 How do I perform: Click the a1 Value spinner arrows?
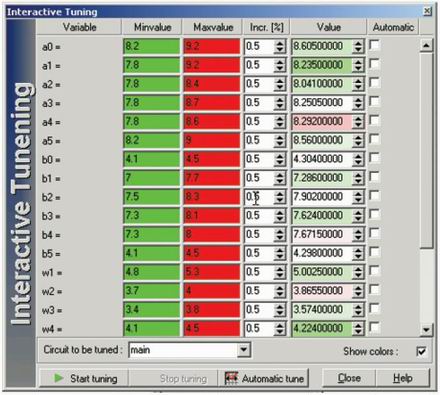358,65
